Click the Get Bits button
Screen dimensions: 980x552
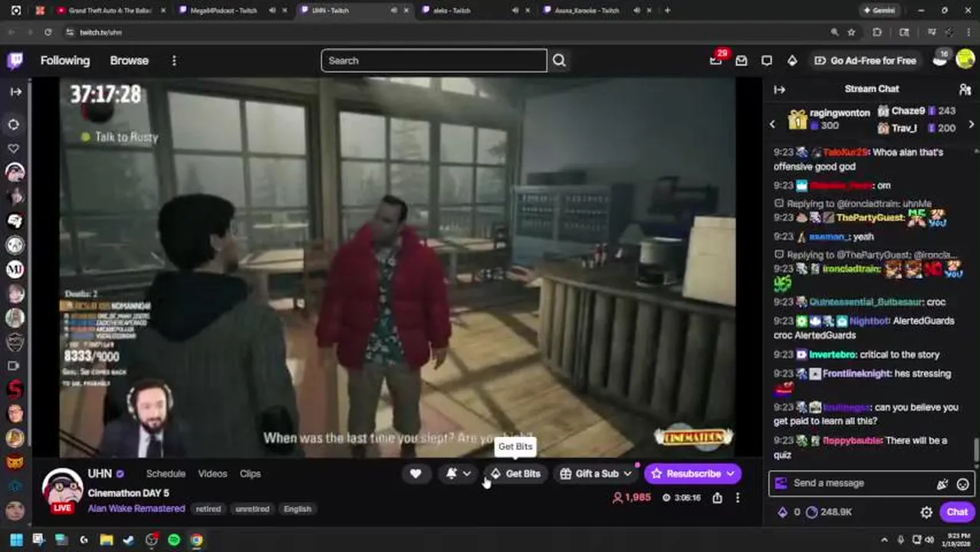pos(515,474)
